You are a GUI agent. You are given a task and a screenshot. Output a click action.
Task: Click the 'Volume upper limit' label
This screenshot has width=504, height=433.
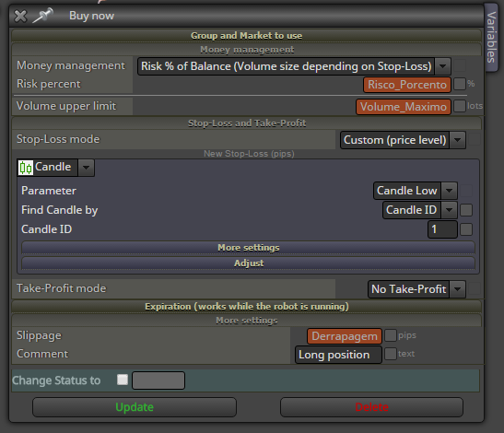(x=66, y=106)
